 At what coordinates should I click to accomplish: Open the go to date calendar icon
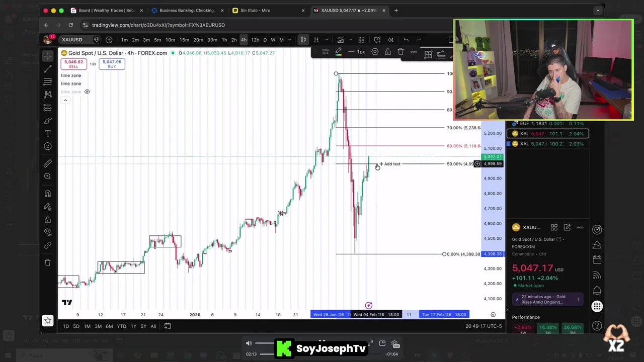point(168,326)
